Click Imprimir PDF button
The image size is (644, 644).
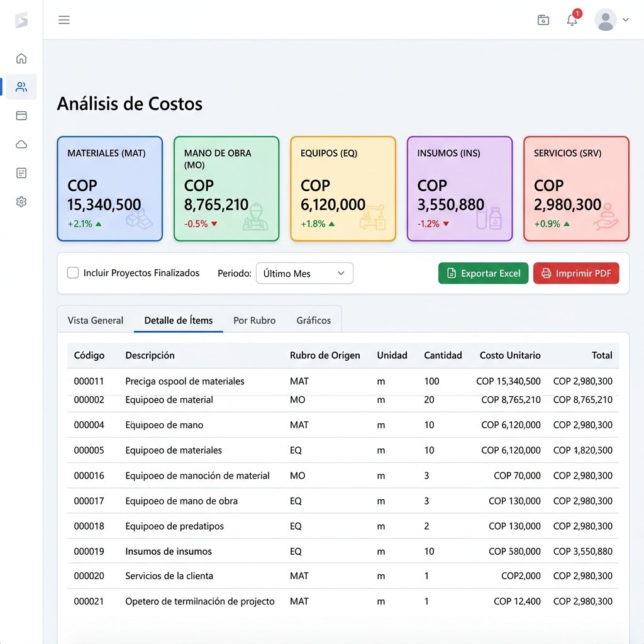click(576, 273)
